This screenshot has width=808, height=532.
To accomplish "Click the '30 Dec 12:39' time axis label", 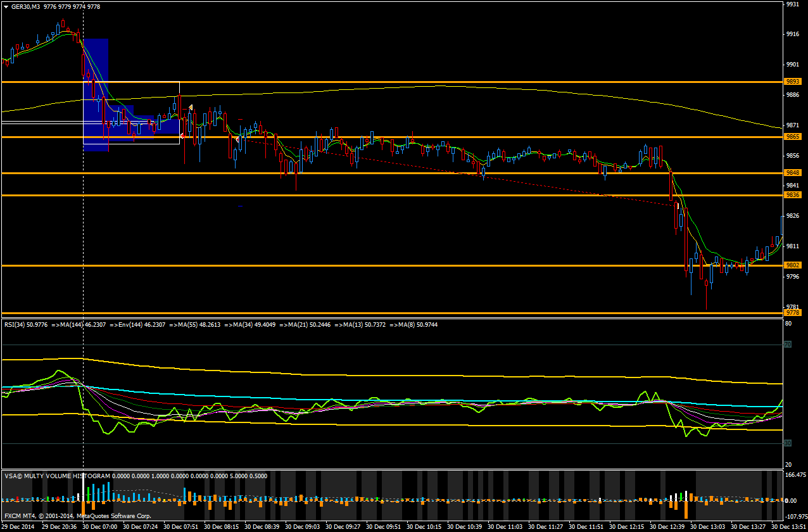I will (x=666, y=527).
